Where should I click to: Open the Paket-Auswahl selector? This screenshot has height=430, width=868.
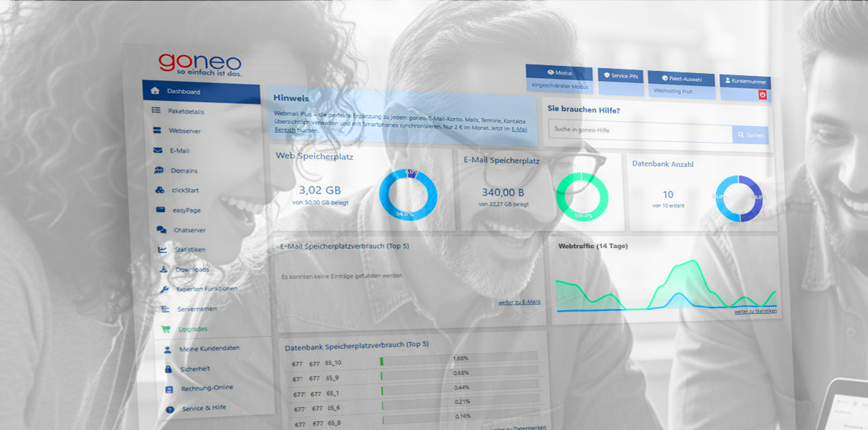681,78
